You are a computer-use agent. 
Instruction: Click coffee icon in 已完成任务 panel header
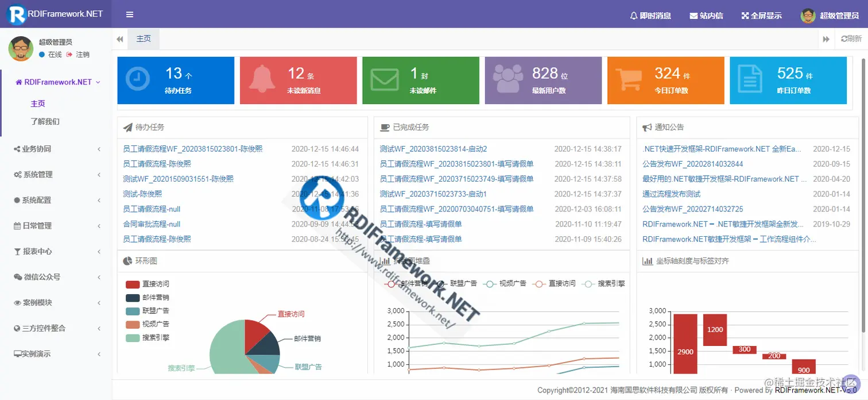(385, 128)
